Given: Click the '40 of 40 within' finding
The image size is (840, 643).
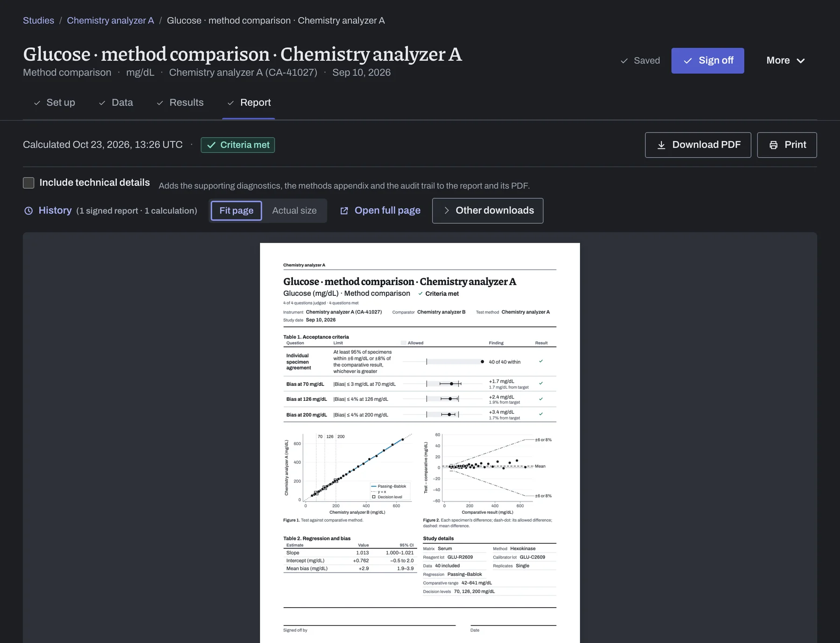Looking at the screenshot, I should tap(504, 362).
